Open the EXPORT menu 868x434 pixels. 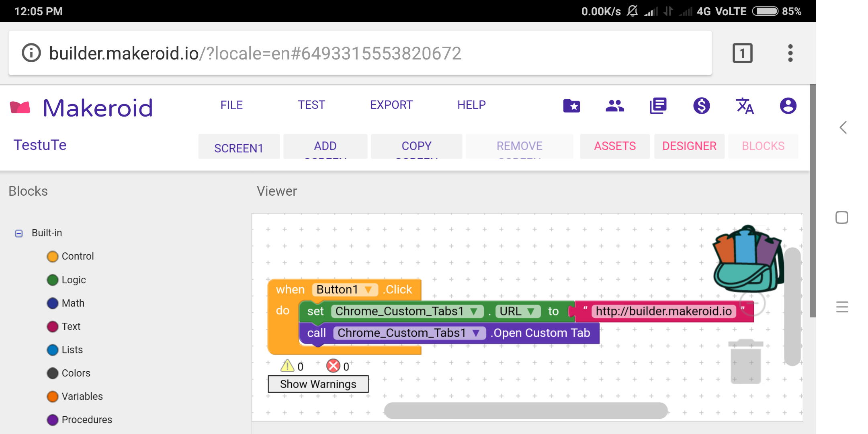[x=391, y=105]
